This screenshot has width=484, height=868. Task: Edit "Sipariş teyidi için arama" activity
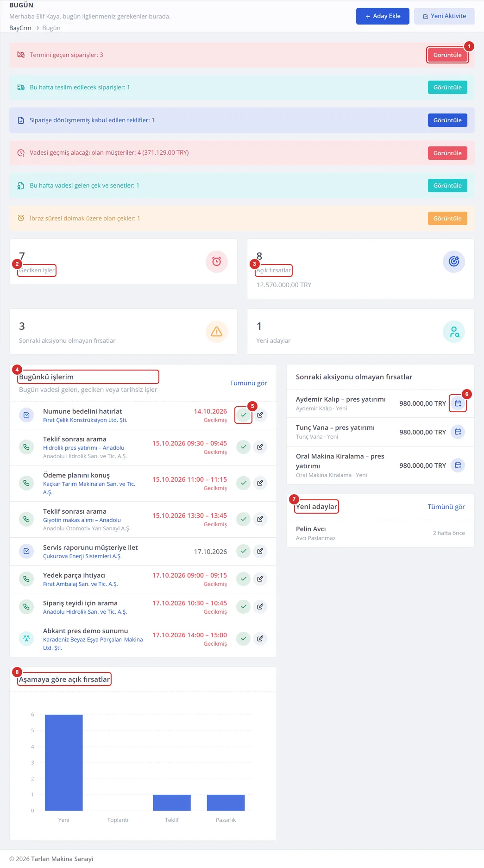(x=260, y=607)
